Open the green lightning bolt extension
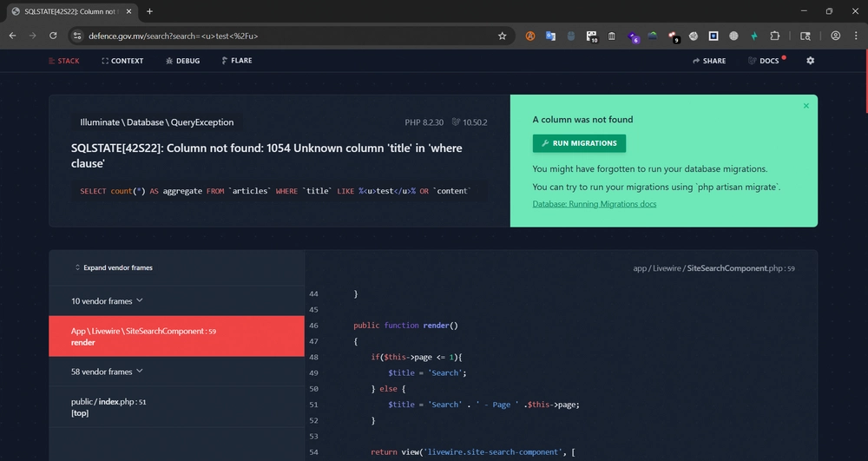868x461 pixels. [x=754, y=36]
